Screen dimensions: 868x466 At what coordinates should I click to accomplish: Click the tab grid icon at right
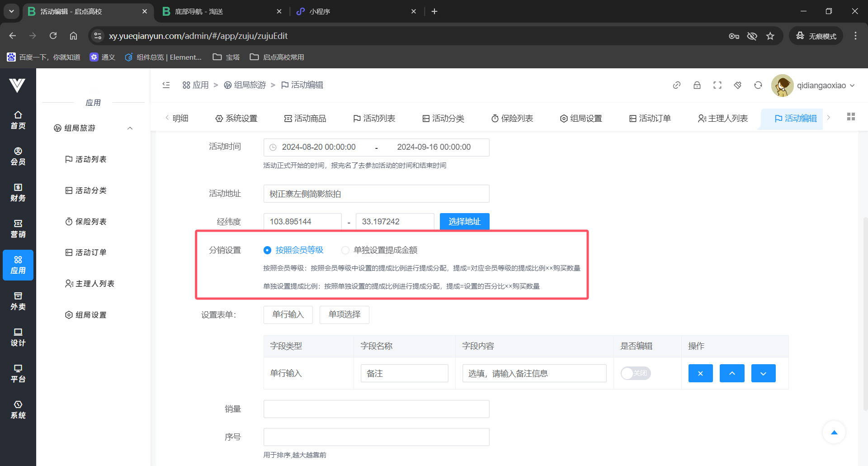850,117
